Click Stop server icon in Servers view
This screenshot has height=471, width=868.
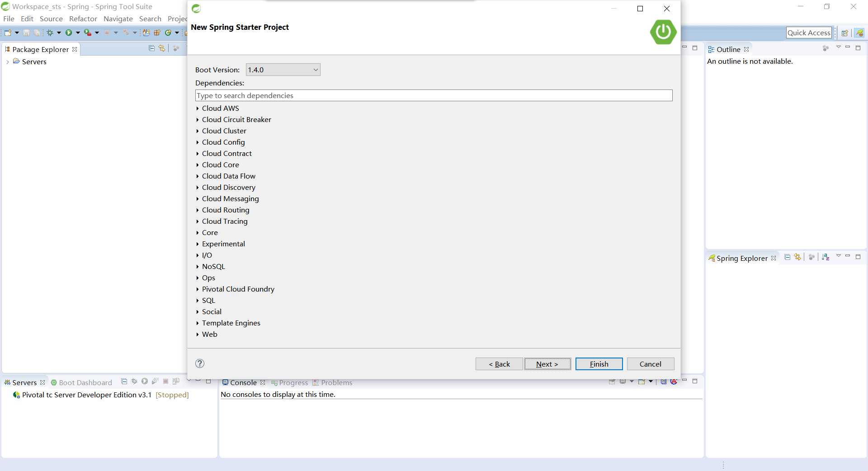(165, 381)
